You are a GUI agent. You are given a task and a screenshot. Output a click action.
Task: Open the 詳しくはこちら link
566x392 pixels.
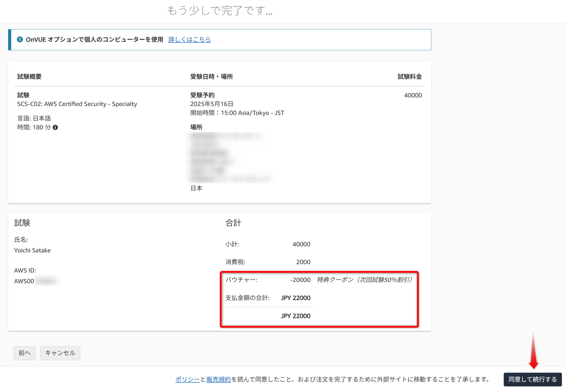pyautogui.click(x=190, y=40)
